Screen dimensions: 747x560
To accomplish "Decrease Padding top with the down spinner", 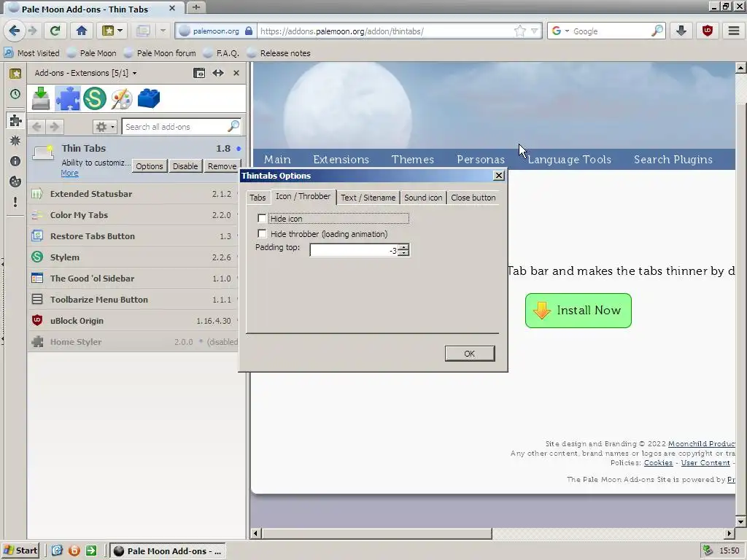I will point(403,253).
